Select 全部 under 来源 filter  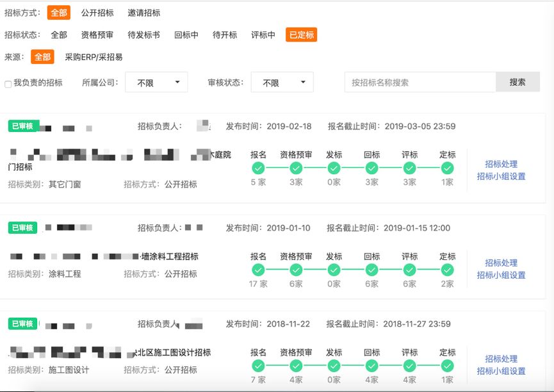point(42,56)
